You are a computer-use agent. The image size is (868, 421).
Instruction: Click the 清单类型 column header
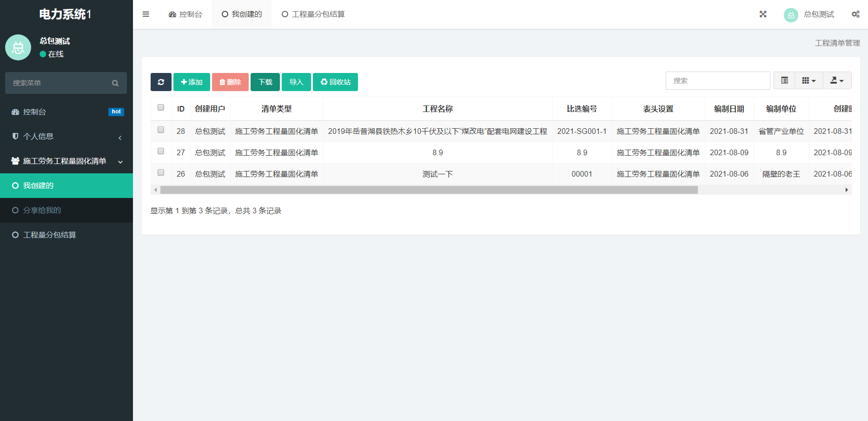(x=277, y=109)
